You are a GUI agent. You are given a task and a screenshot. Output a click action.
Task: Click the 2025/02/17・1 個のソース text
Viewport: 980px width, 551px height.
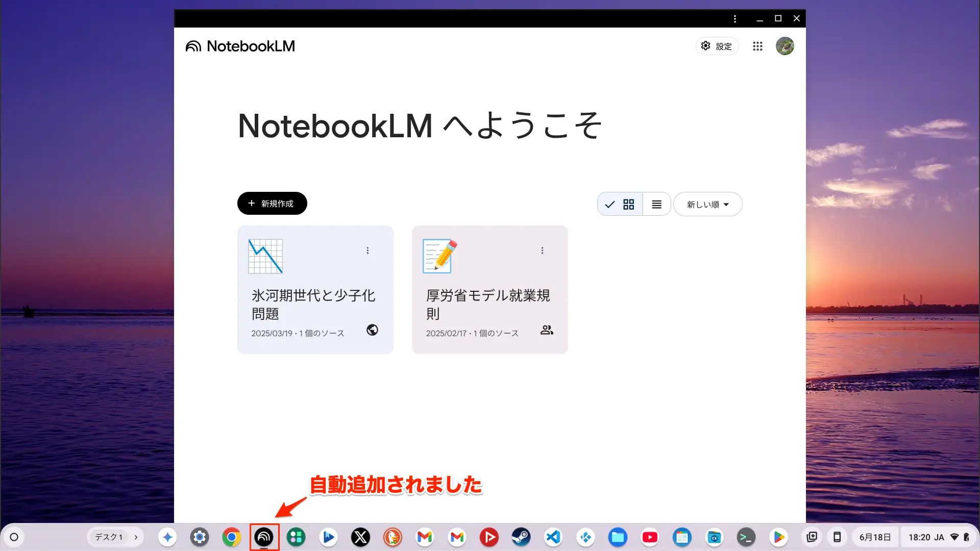point(472,333)
